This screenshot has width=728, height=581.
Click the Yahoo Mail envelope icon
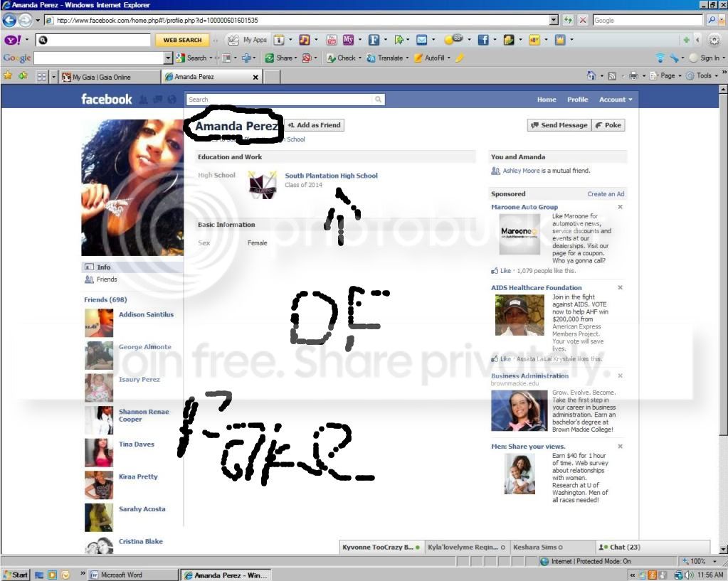[421, 40]
